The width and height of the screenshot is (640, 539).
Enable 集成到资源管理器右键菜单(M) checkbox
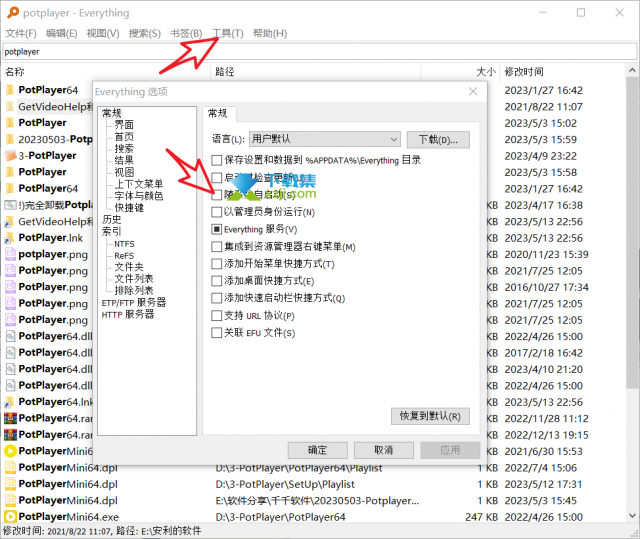216,246
